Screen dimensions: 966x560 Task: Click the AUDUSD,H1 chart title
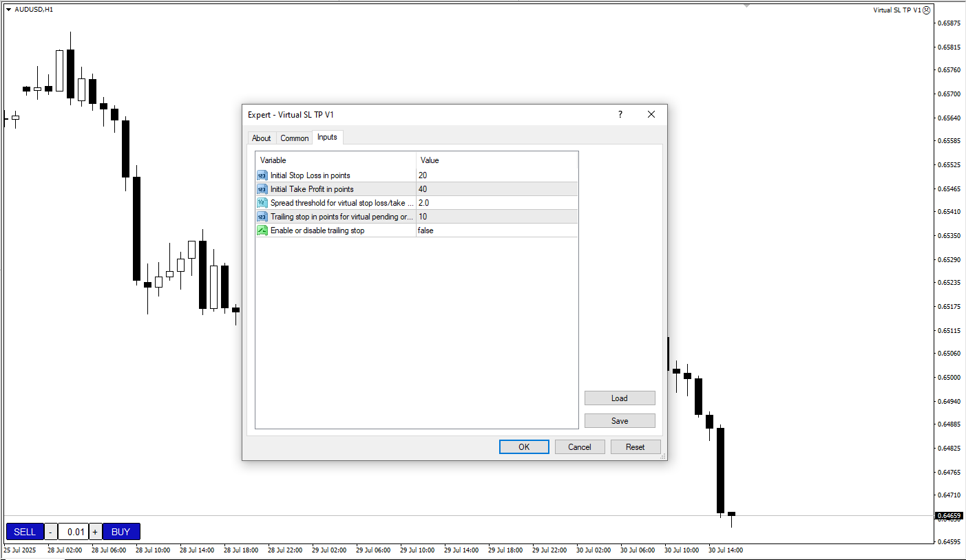click(34, 10)
